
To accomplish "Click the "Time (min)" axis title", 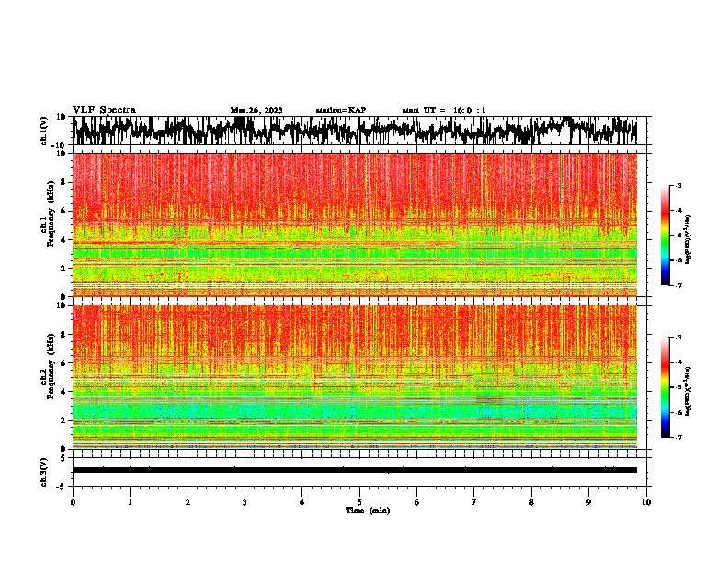I will [x=368, y=511].
